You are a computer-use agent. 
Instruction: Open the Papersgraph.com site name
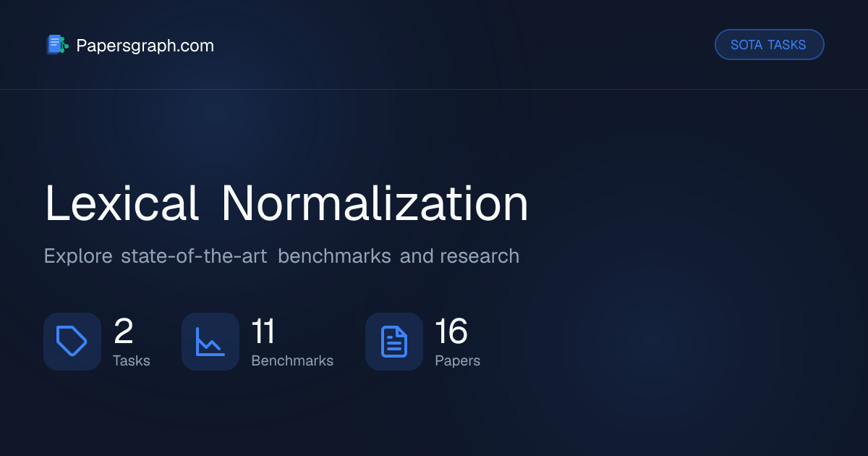tap(145, 46)
